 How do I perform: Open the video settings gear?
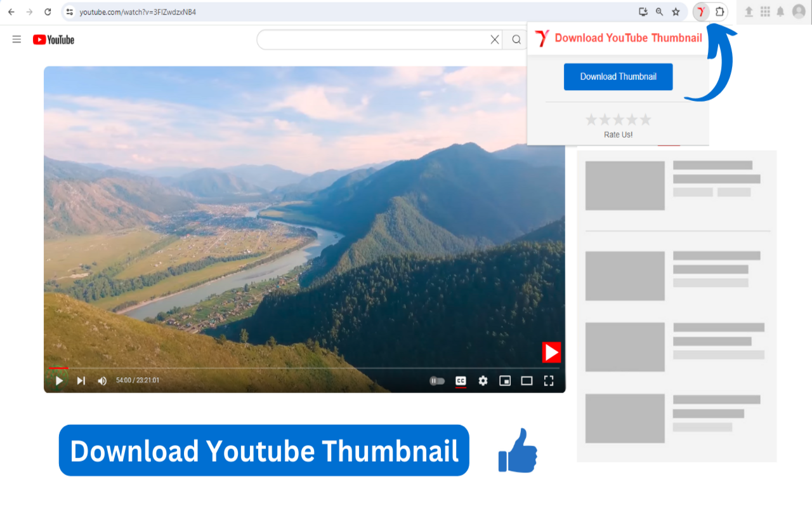(x=483, y=381)
